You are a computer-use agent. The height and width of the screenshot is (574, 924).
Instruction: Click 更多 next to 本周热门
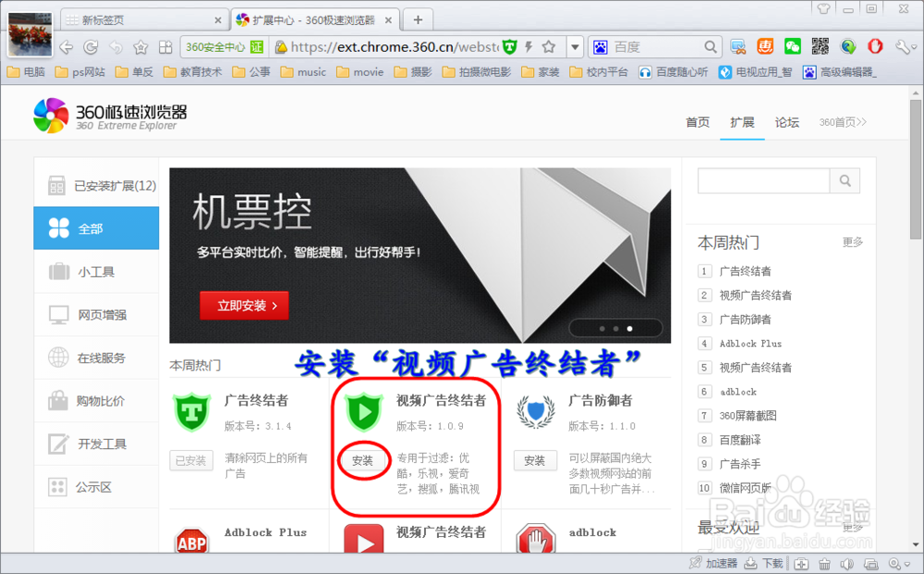click(x=852, y=241)
